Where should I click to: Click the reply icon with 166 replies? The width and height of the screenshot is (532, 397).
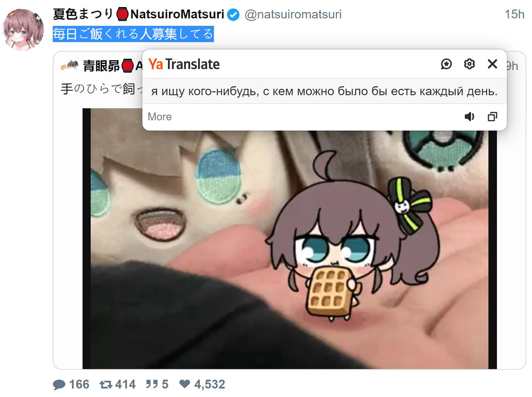[x=59, y=384]
